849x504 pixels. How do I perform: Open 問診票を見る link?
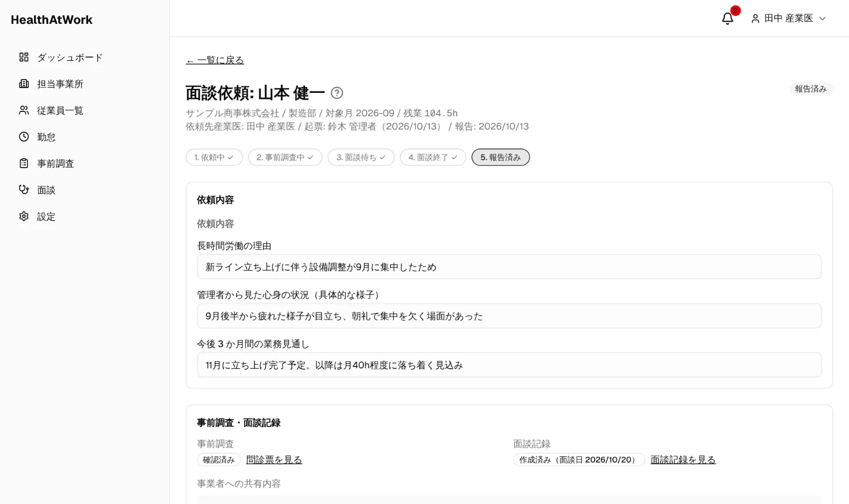click(274, 459)
